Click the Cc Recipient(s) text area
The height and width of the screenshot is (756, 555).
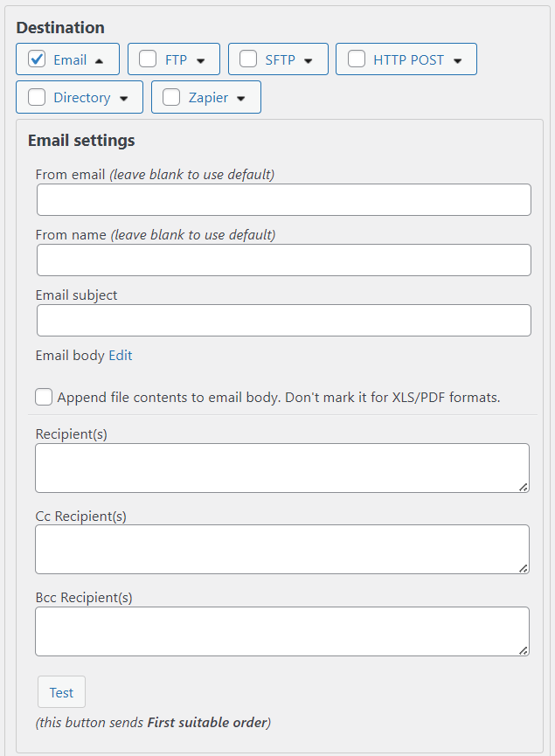[281, 549]
